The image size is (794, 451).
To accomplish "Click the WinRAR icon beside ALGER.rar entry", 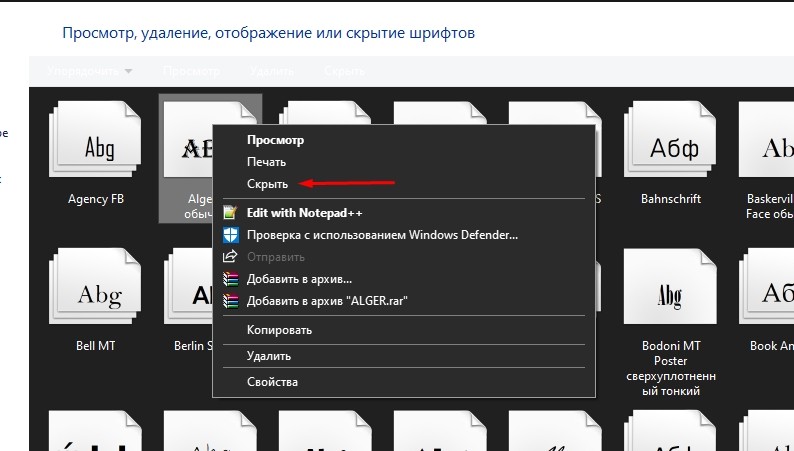I will pyautogui.click(x=230, y=301).
